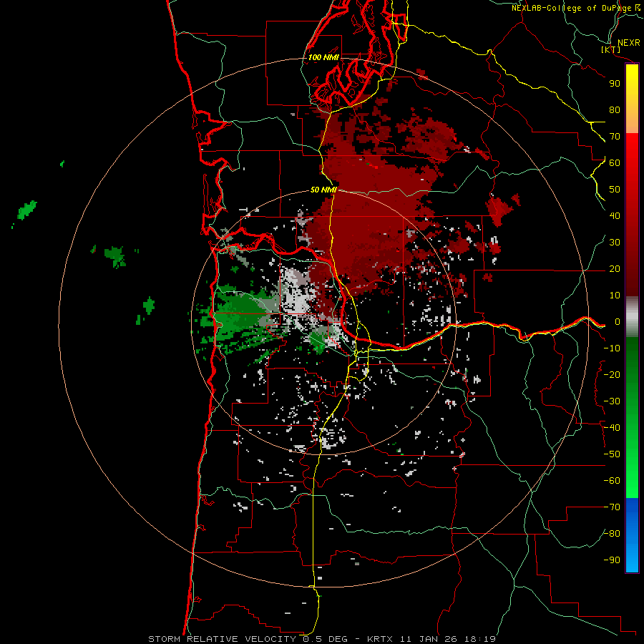This screenshot has width=644, height=644.
Task: Click the 0.5 DEG elevation text in the caption
Action: (x=326, y=639)
